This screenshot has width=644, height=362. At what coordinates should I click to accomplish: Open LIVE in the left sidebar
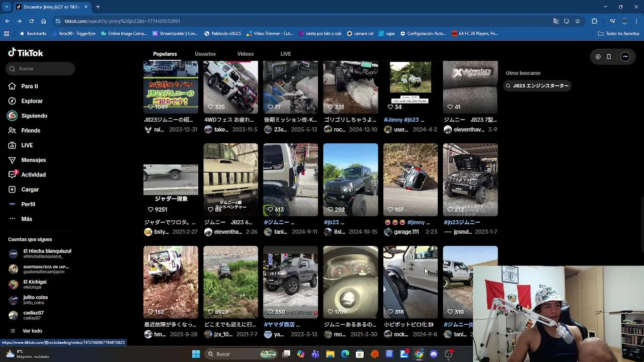click(x=27, y=145)
